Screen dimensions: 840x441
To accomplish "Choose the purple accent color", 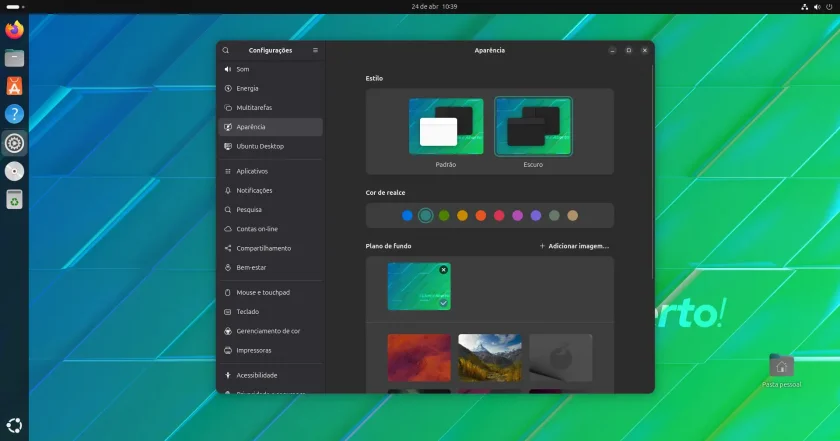I will click(536, 215).
